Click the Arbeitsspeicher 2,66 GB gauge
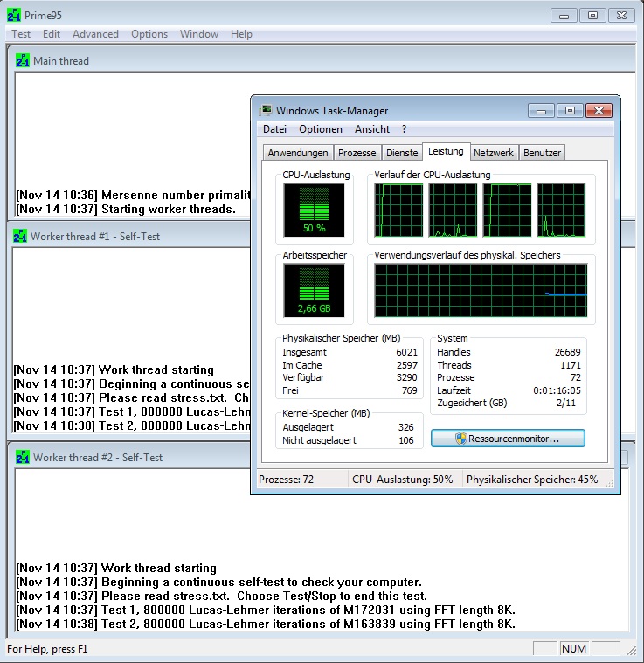 point(315,291)
